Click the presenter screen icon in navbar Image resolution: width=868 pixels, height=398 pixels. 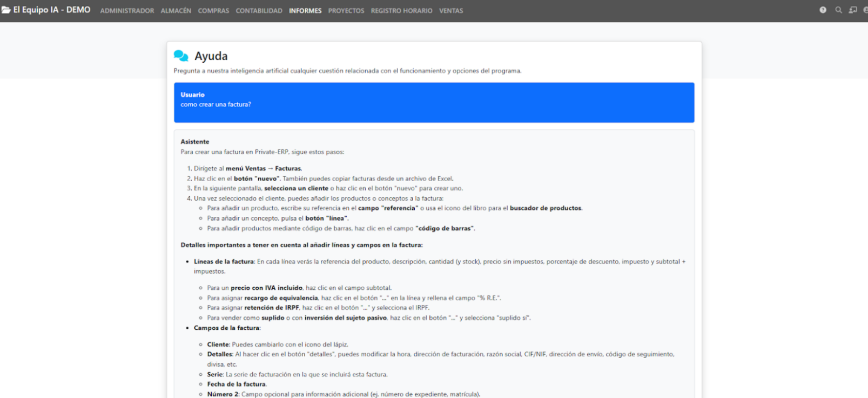[x=853, y=10]
